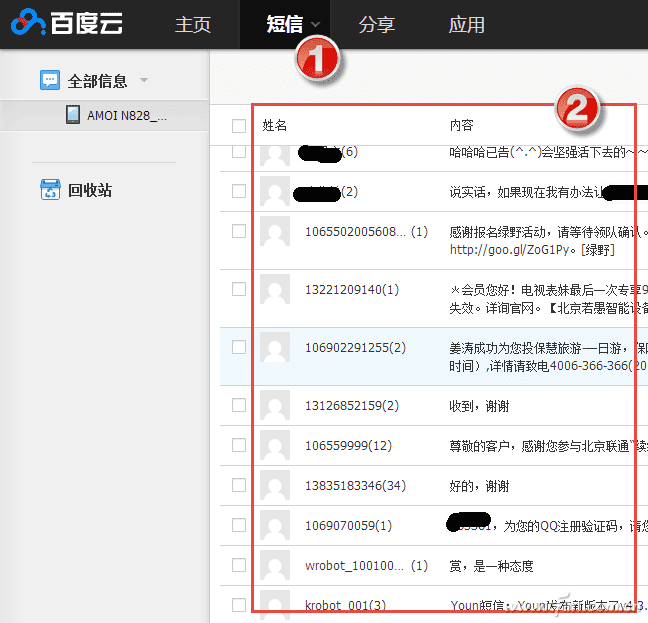This screenshot has width=648, height=623.
Task: Click the 回收站 recycle bin icon
Action: click(x=50, y=190)
